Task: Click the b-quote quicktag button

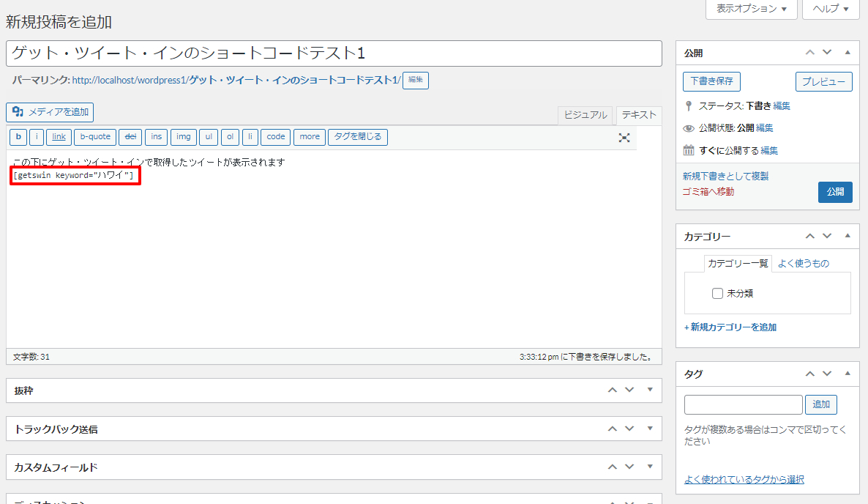Action: coord(95,137)
